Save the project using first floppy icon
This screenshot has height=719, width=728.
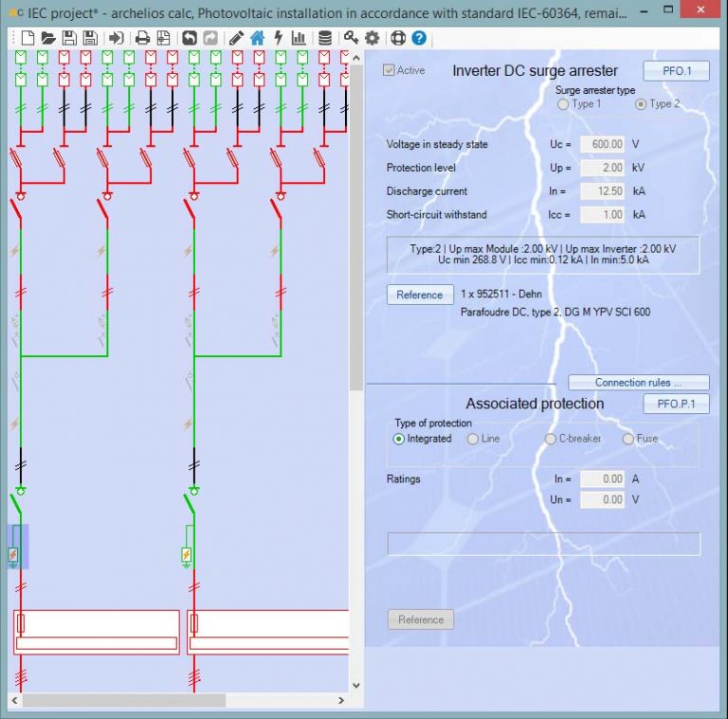(69, 38)
